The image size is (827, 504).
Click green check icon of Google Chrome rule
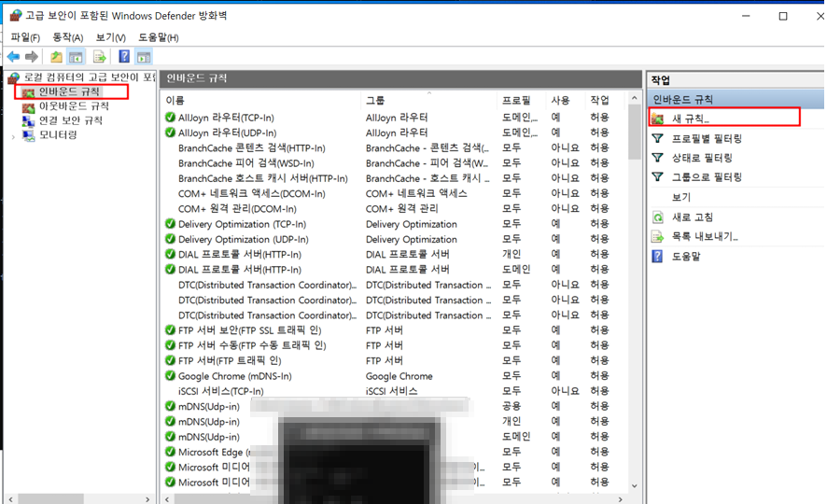pyautogui.click(x=170, y=375)
